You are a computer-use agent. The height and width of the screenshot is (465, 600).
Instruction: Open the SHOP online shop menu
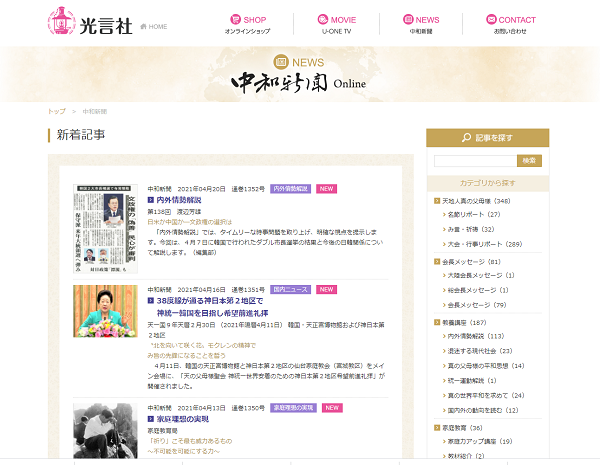(248, 24)
